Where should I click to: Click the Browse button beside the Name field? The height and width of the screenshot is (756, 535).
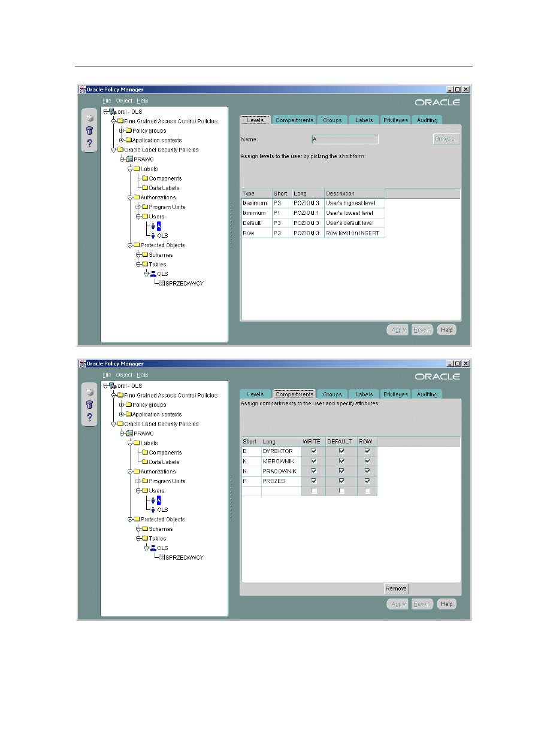446,139
